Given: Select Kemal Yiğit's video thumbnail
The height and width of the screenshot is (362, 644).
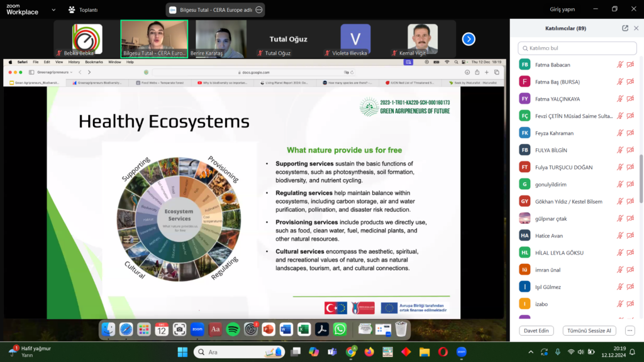Looking at the screenshot, I should pos(422,39).
